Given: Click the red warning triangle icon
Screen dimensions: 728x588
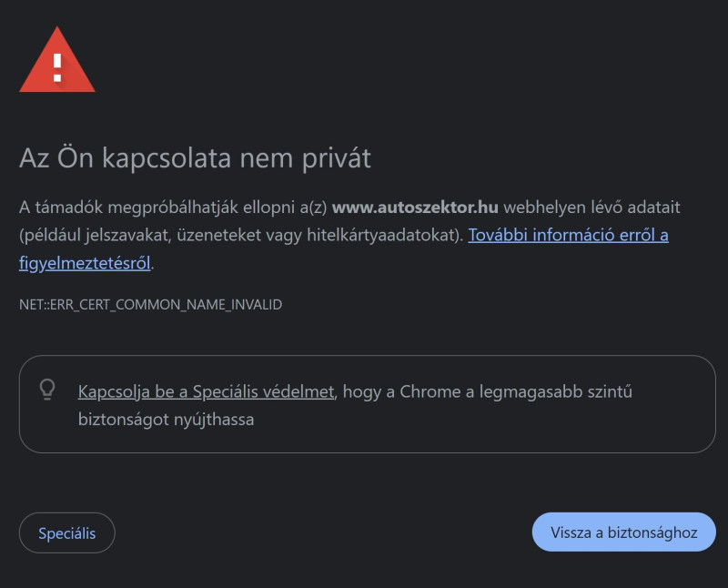Looking at the screenshot, I should coord(57,59).
